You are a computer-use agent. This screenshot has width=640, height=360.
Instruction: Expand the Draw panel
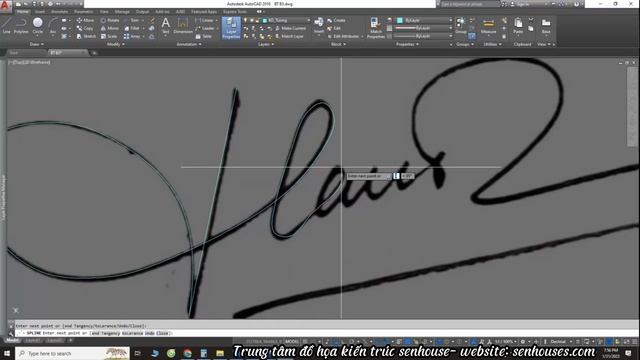(37, 44)
